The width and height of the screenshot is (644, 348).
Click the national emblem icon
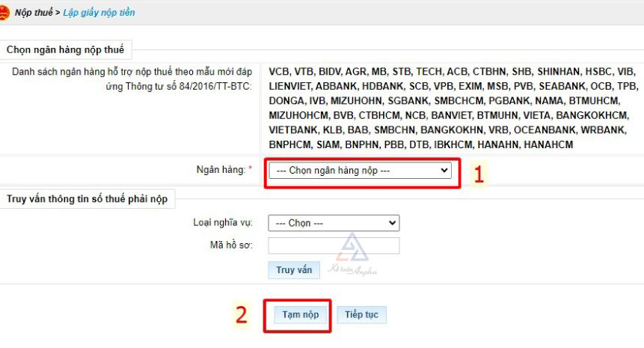tap(4, 13)
